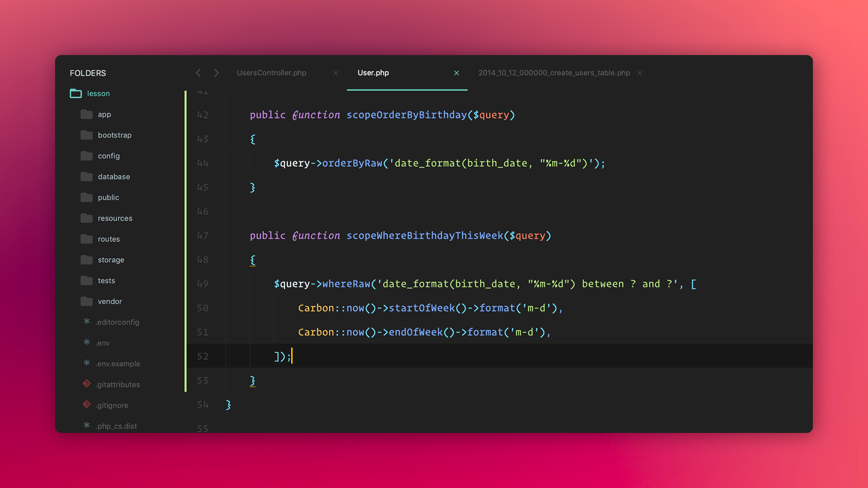The width and height of the screenshot is (868, 488).
Task: Open the tests folder label
Action: 106,280
